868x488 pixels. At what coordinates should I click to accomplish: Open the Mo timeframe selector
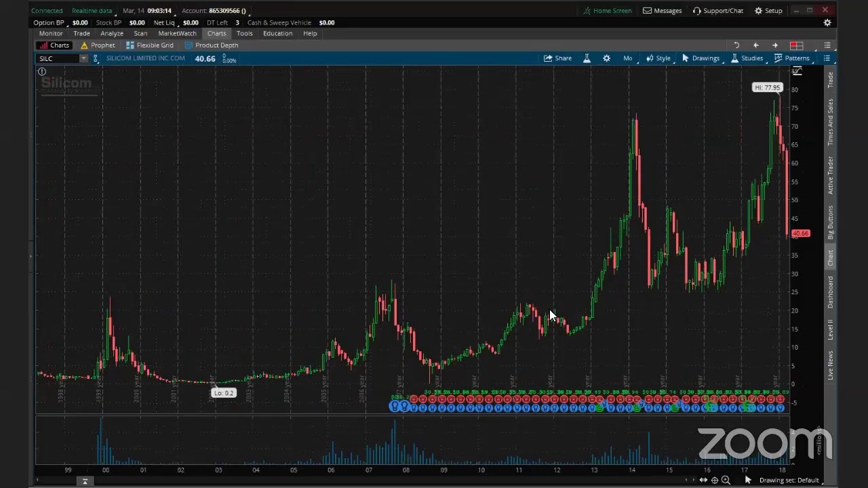click(628, 58)
